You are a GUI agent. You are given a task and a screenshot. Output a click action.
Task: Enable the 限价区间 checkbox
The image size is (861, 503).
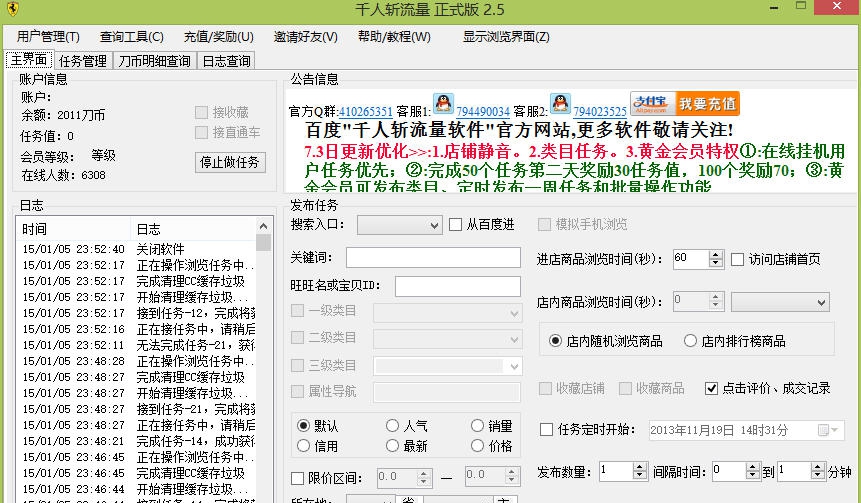point(297,478)
